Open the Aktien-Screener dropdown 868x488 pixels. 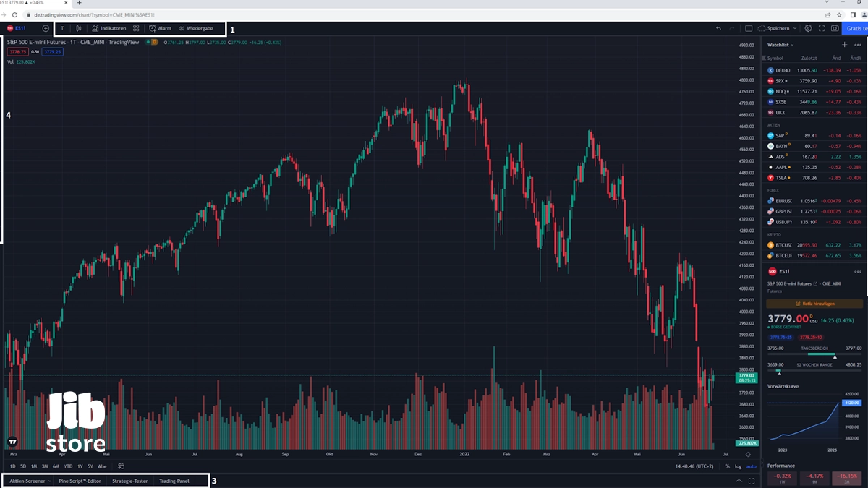[x=29, y=480]
